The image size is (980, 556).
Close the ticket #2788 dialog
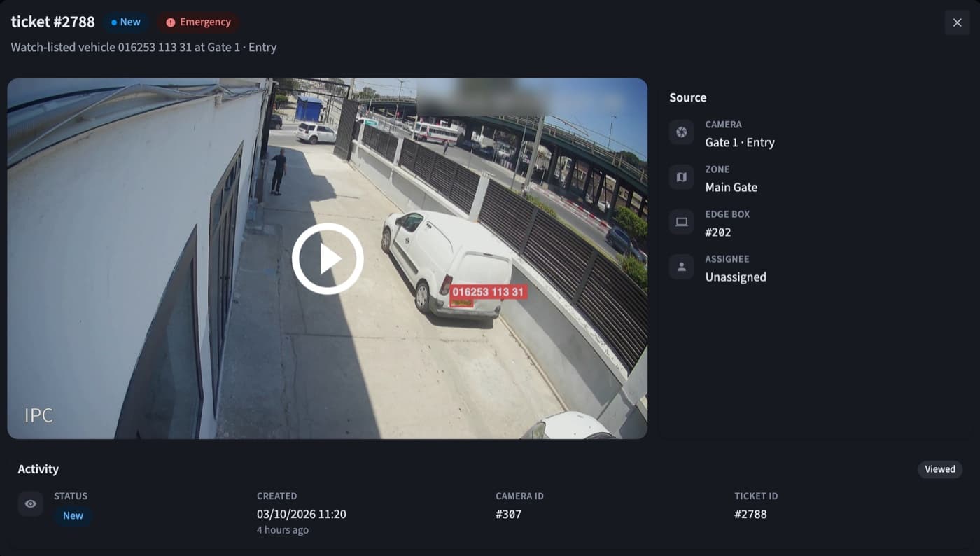click(957, 22)
